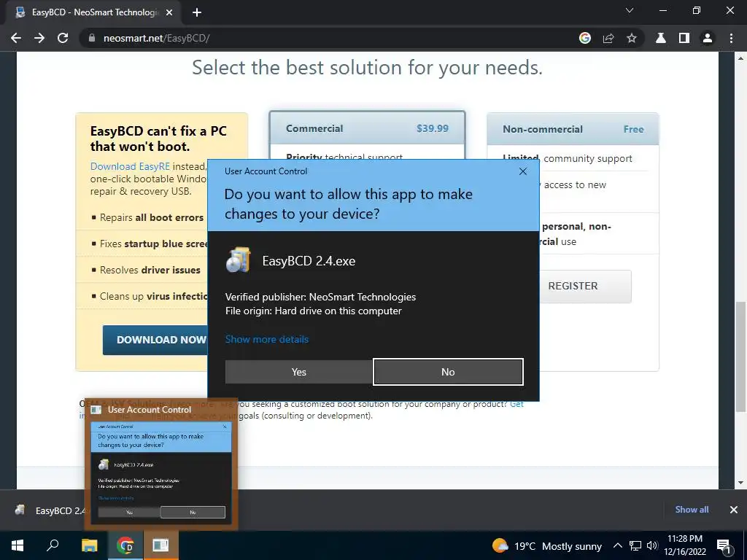
Task: Open the volume tray icon
Action: [652, 545]
